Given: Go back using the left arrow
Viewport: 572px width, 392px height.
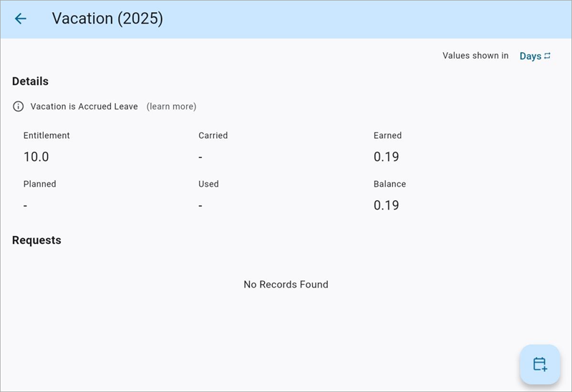Looking at the screenshot, I should click(21, 19).
